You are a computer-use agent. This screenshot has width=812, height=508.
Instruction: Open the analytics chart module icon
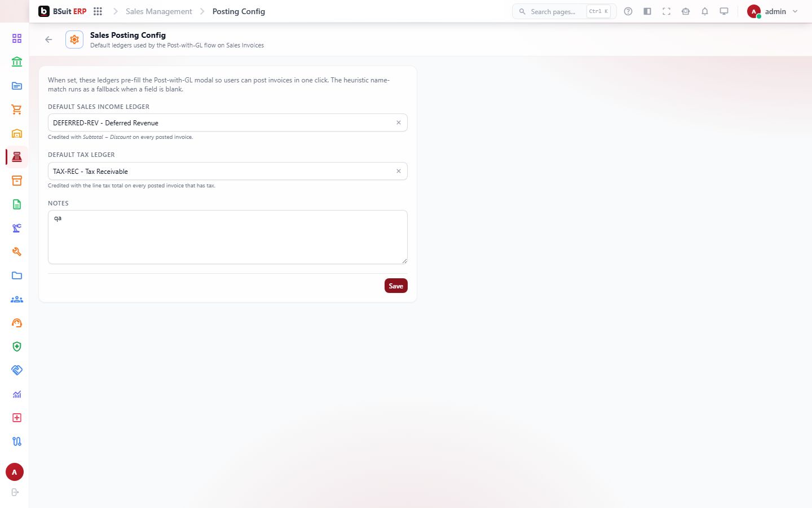coord(17,394)
